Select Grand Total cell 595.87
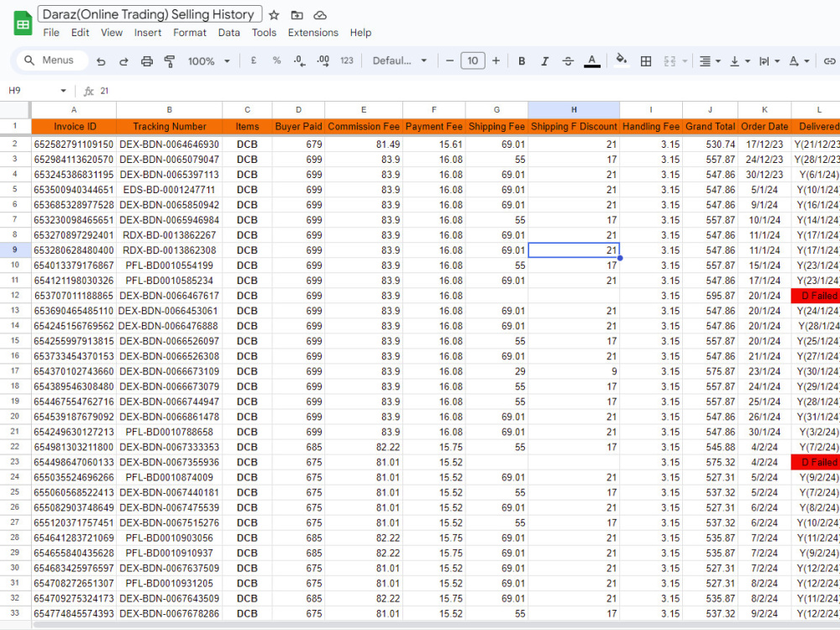The height and width of the screenshot is (630, 840). point(710,296)
